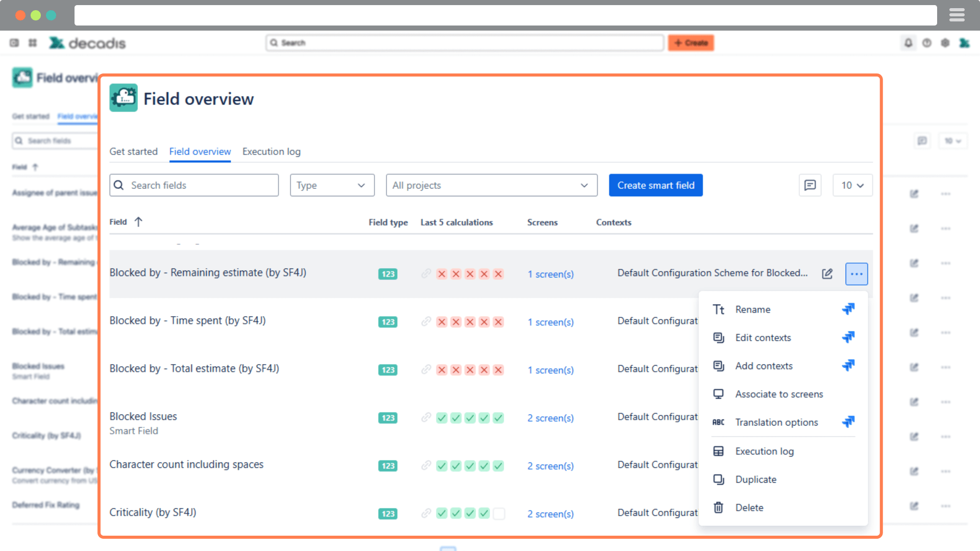Click the notification bell icon in top bar

coord(908,43)
